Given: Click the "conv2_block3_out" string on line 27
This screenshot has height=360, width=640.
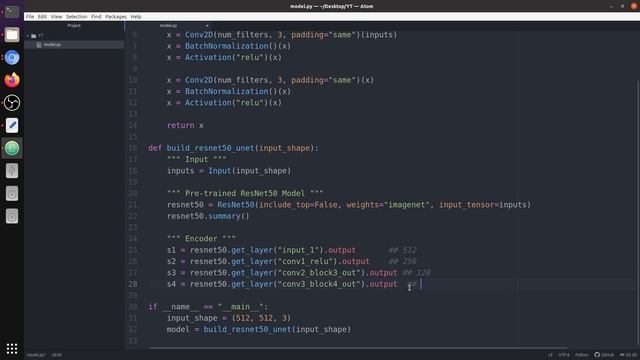Looking at the screenshot, I should [319, 273].
